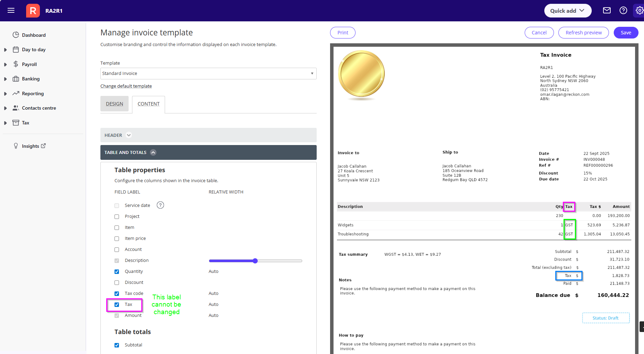This screenshot has height=354, width=644.
Task: Click invoice number INV000048 in preview
Action: pos(594,159)
